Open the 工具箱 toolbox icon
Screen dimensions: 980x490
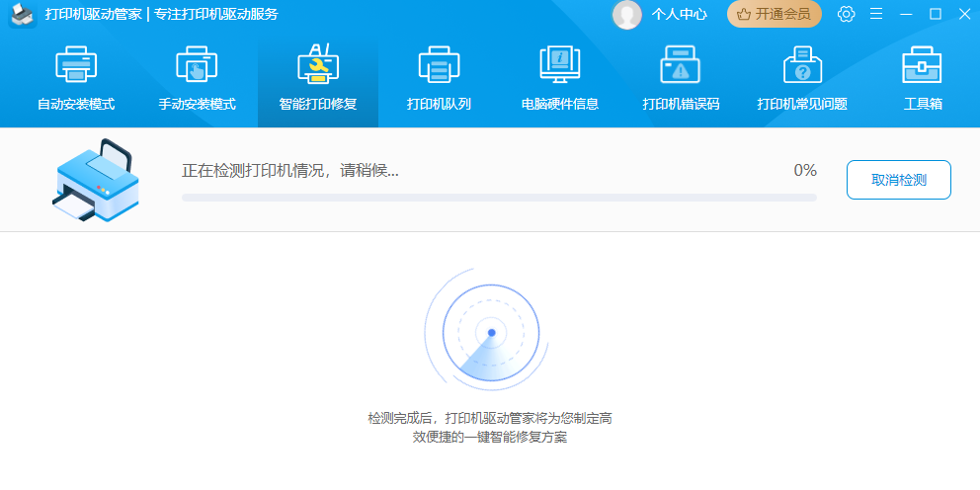pos(922,66)
